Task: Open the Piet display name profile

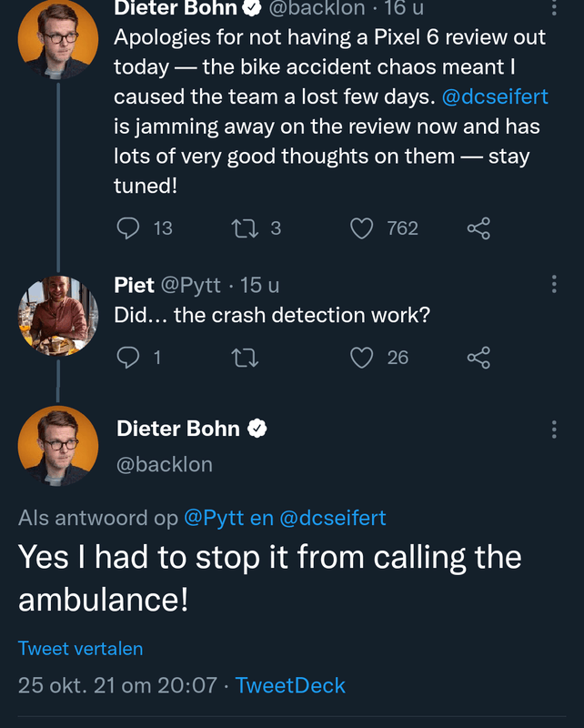Action: [x=134, y=285]
